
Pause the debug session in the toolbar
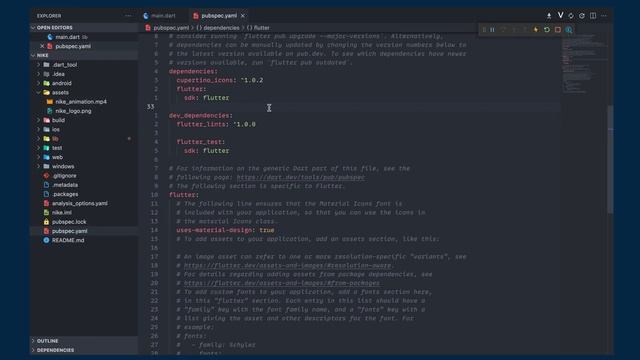492,29
